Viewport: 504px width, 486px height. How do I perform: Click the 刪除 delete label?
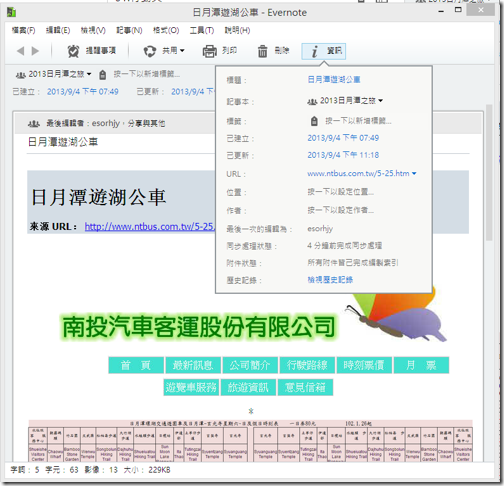tap(282, 51)
